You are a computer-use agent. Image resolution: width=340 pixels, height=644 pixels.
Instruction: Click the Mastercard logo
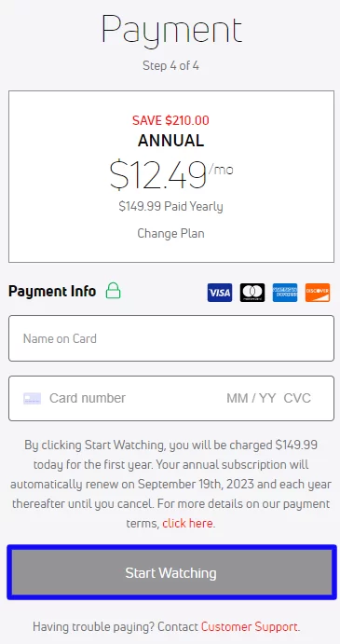pos(252,293)
